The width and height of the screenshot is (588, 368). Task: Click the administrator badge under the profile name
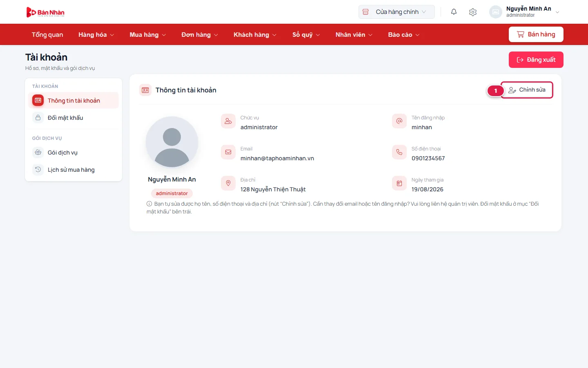click(172, 193)
